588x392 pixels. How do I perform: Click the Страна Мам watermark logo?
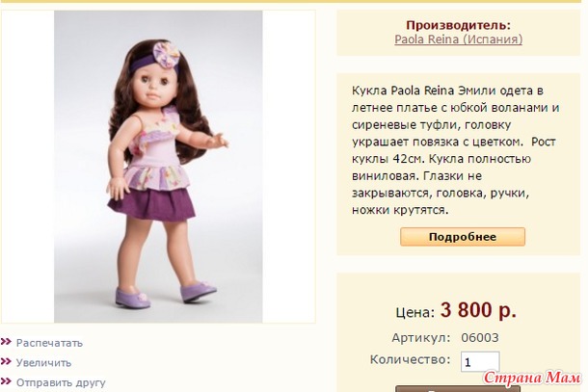pos(532,378)
